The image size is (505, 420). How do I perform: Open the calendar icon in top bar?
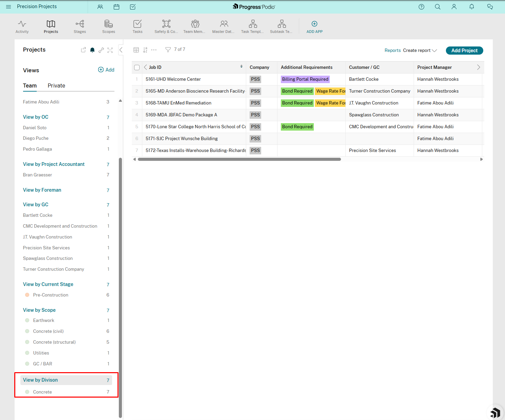click(x=116, y=7)
